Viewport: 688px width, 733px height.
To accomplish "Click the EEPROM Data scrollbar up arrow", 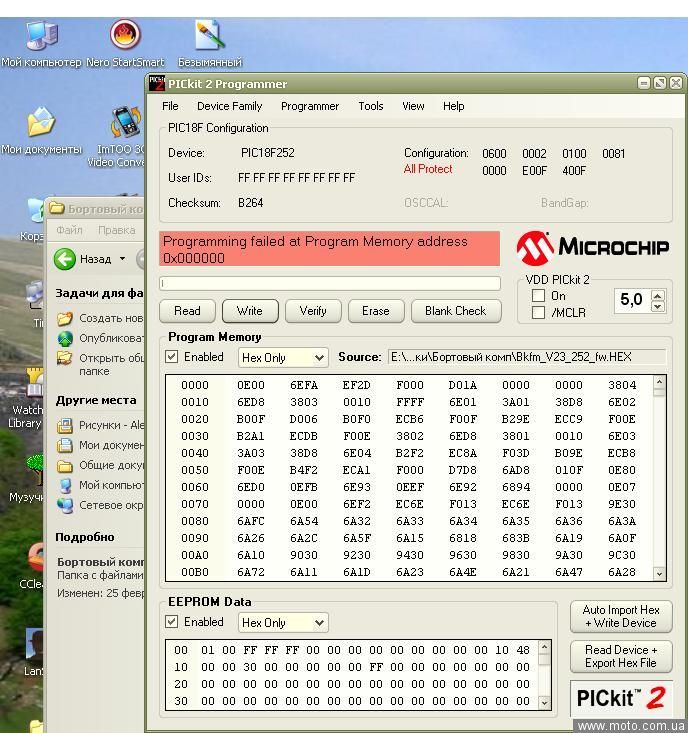I will [544, 647].
